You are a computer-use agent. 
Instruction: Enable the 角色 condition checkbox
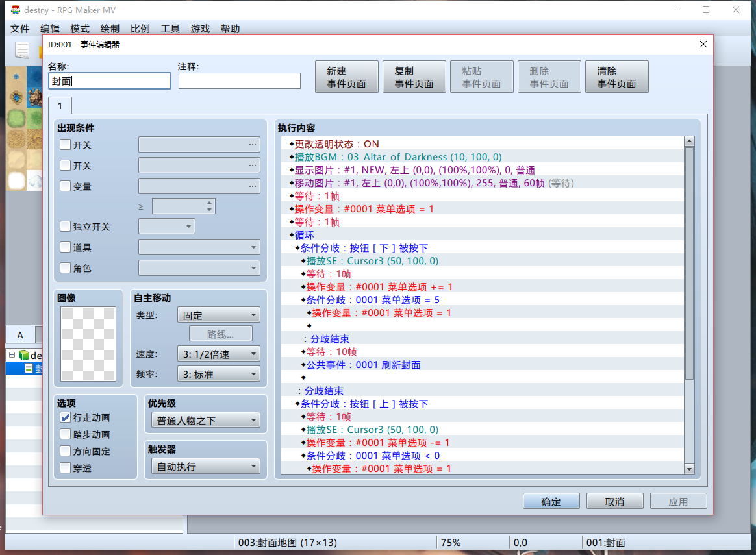coord(65,268)
